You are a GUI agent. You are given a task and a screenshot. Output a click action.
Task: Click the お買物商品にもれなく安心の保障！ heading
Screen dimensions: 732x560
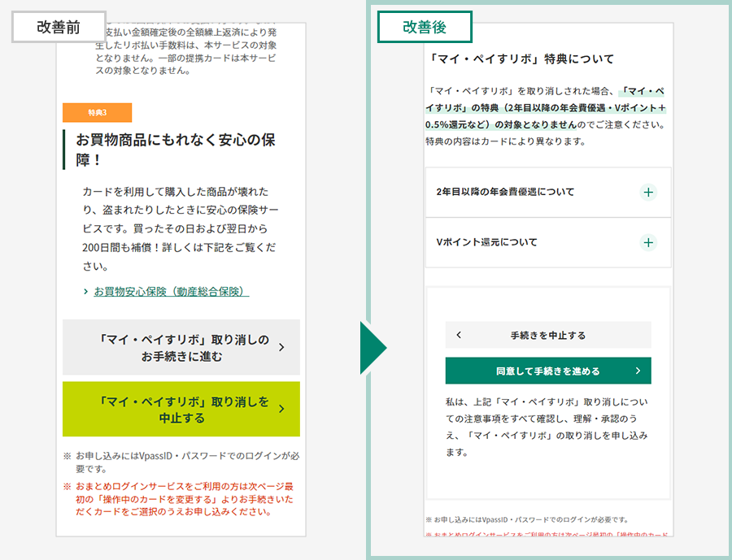[x=176, y=150]
